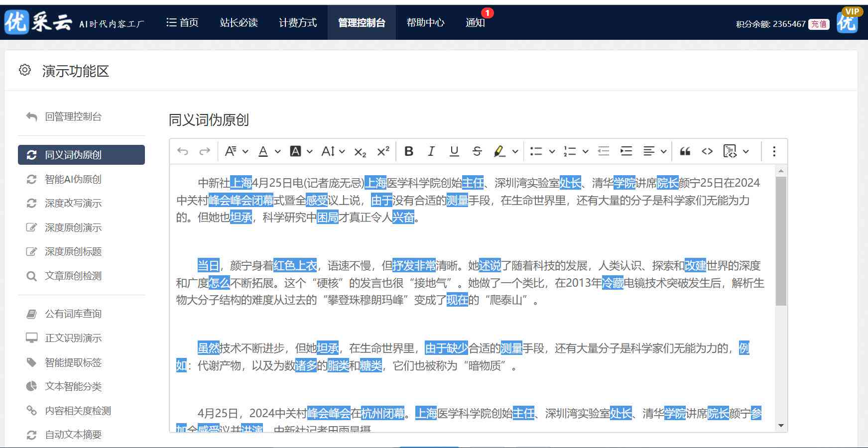Screen dimensions: 868x448
Task: Click the text alignment icon
Action: pos(648,151)
